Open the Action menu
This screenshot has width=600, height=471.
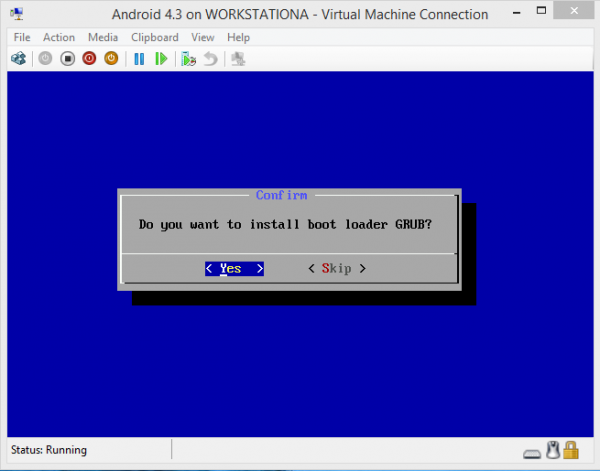pyautogui.click(x=59, y=37)
